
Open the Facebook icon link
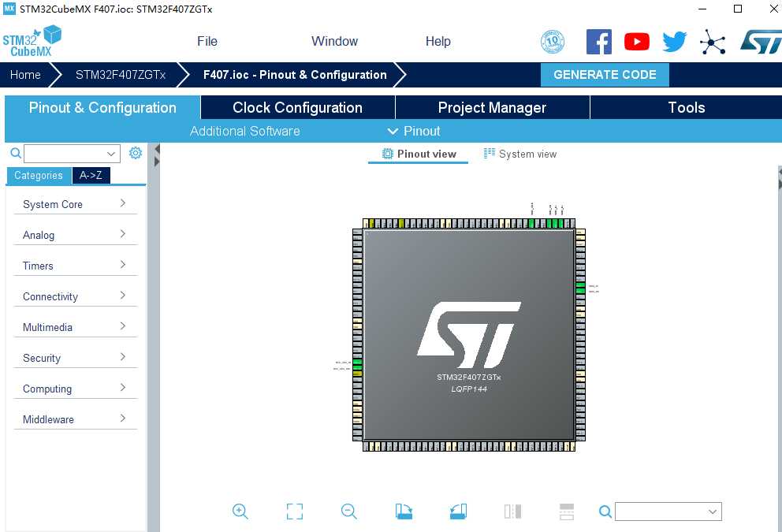pyautogui.click(x=598, y=42)
